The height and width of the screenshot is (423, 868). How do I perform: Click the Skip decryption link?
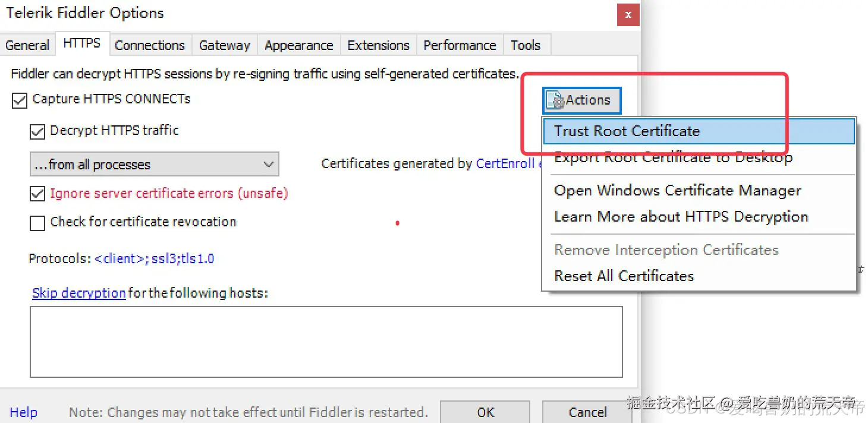[x=78, y=293]
